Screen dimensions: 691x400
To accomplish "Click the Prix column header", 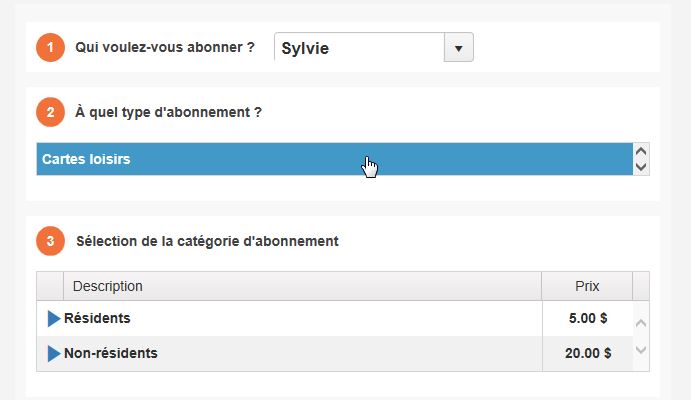I will click(x=587, y=286).
